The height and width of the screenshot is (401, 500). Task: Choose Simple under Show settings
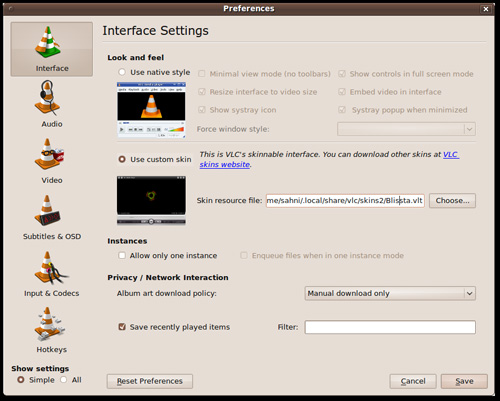click(x=21, y=380)
